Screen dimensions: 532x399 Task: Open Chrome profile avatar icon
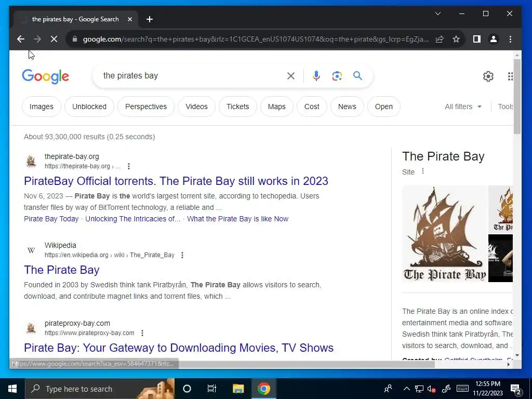[494, 39]
